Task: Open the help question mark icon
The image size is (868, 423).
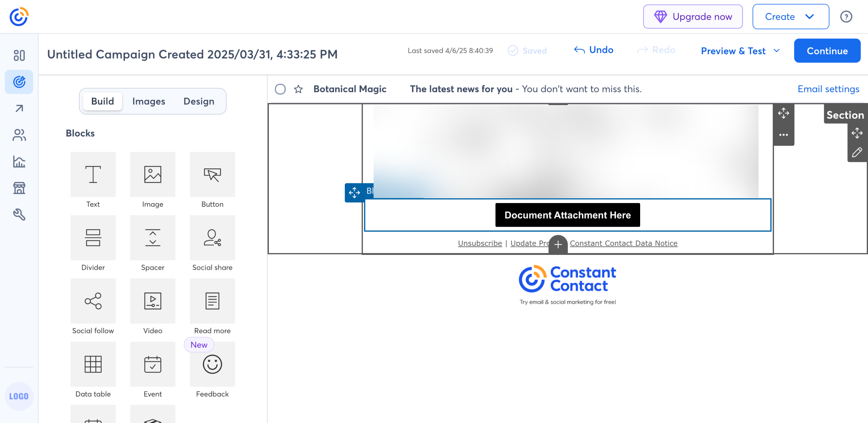Action: 846,17
